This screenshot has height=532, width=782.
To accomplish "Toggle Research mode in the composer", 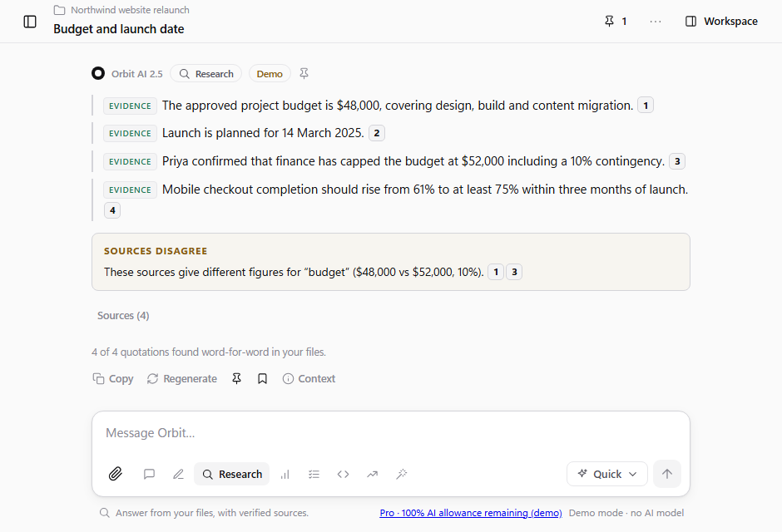I will click(232, 474).
